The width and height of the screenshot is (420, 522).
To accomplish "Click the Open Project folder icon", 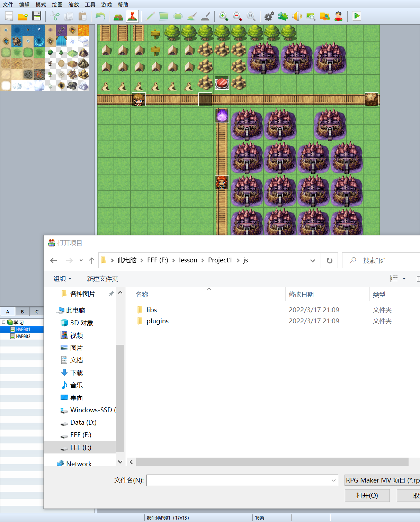I will click(23, 16).
